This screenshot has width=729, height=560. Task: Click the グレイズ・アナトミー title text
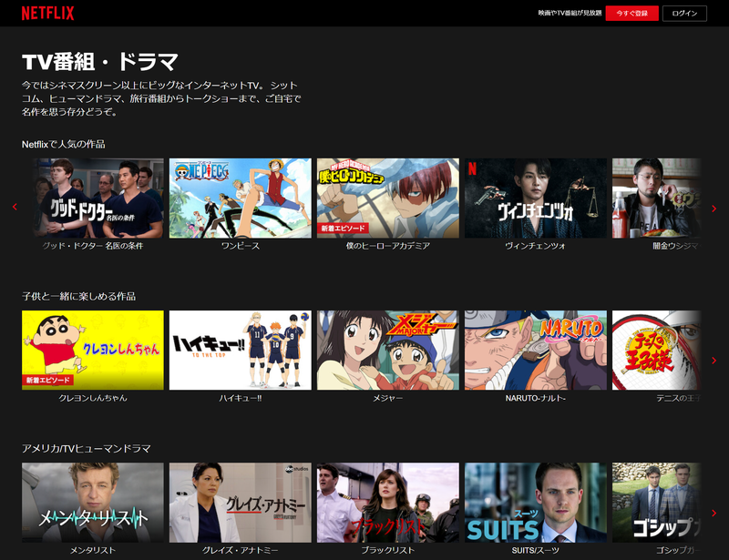coord(241,550)
